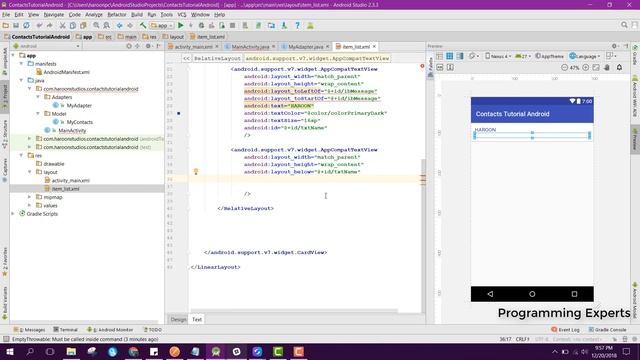This screenshot has height=360, width=640.
Task: Open the Refactor menu
Action: pos(117,15)
